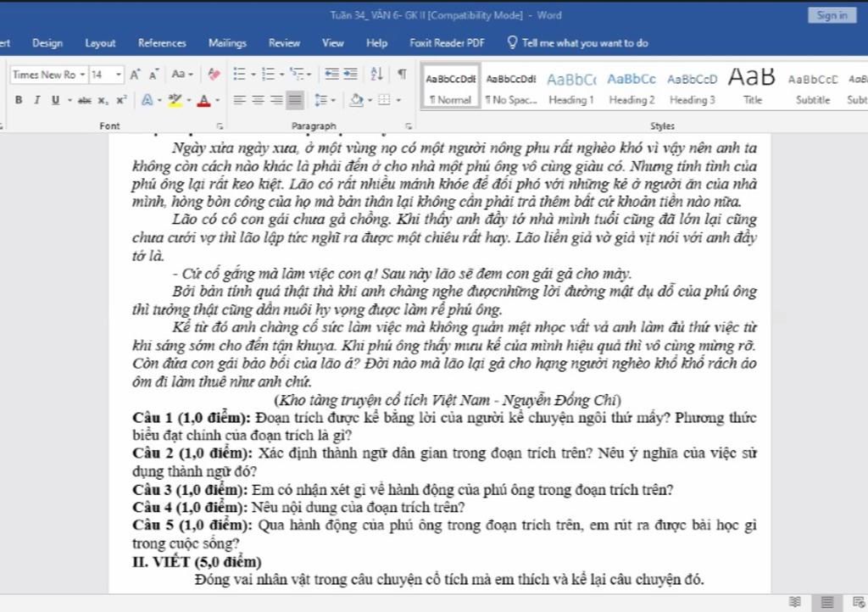Open the Review tab
Screen dimensions: 868x612
pyautogui.click(x=285, y=42)
